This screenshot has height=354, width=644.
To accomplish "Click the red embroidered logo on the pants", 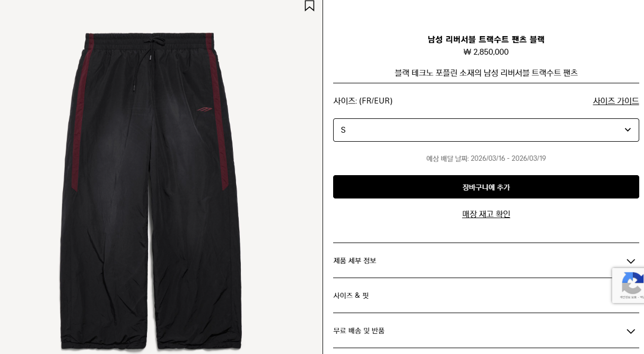I will tap(204, 109).
